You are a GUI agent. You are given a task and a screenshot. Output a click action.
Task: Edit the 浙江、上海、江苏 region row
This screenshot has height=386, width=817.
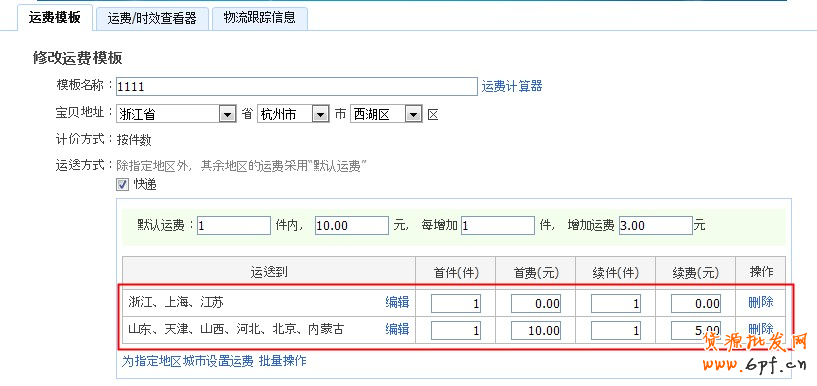point(397,302)
